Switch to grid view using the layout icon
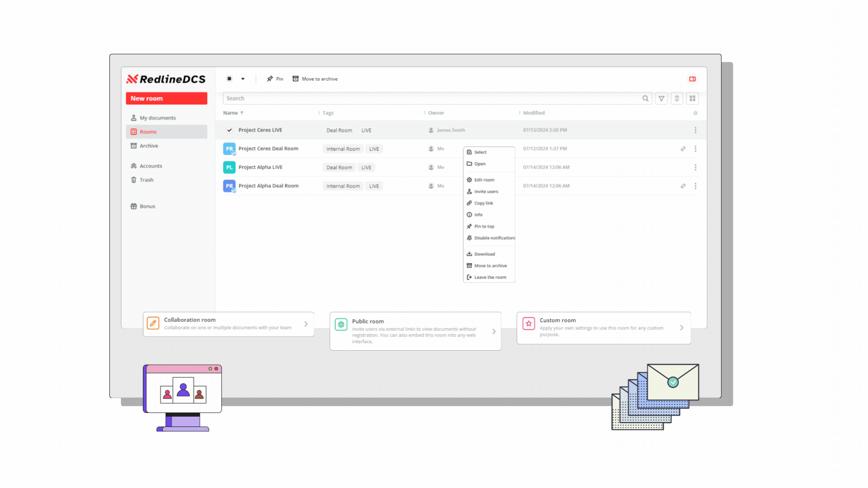This screenshot has height=488, width=868. (692, 98)
